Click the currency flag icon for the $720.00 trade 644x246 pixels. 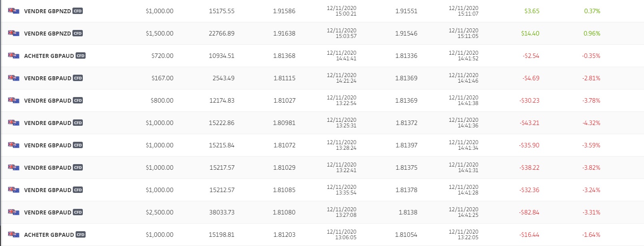click(14, 56)
